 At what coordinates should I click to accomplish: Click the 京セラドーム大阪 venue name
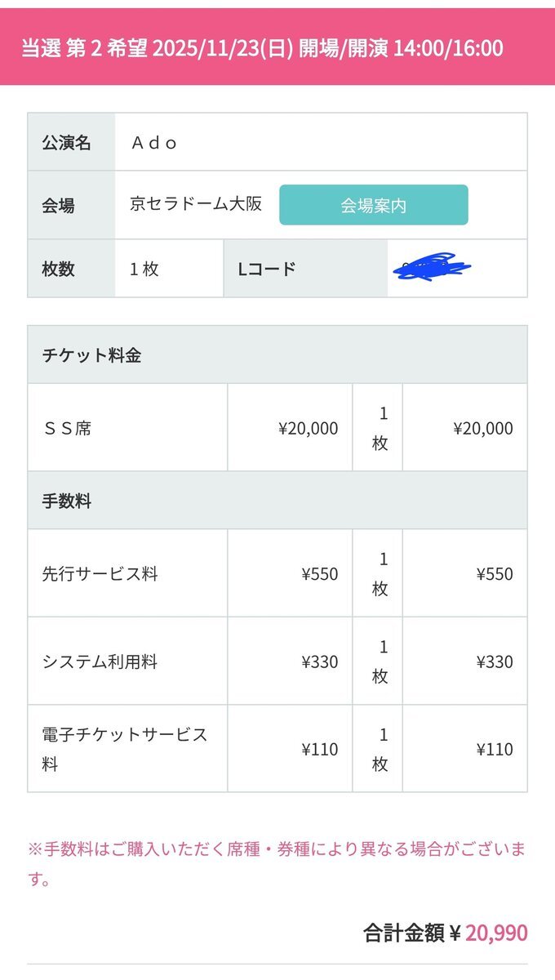(196, 204)
